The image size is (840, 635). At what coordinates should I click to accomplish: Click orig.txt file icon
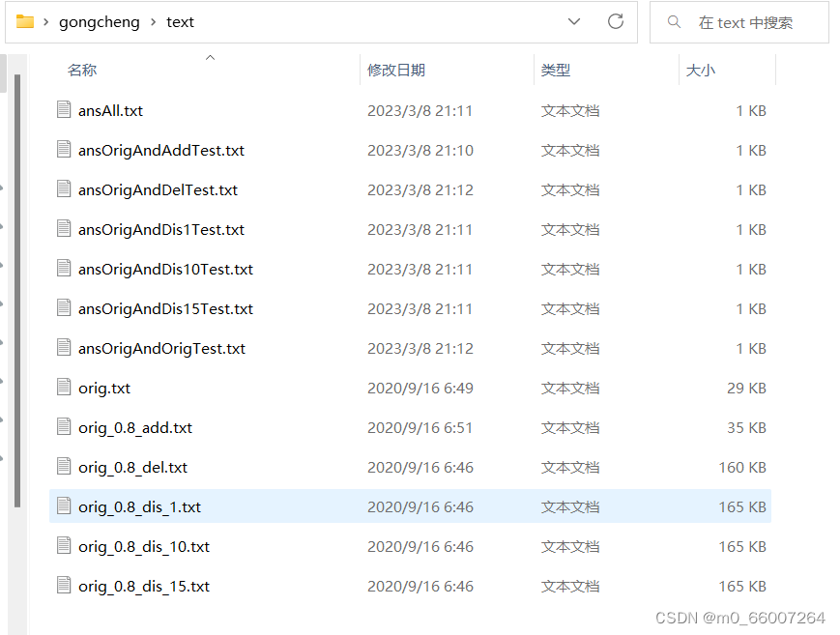[x=64, y=387]
